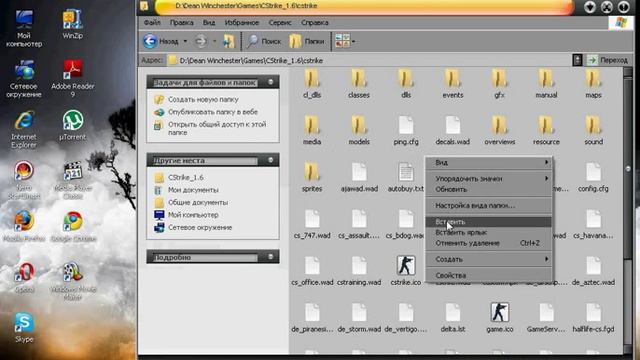Choose Отменить удаление in the context menu

[489, 243]
